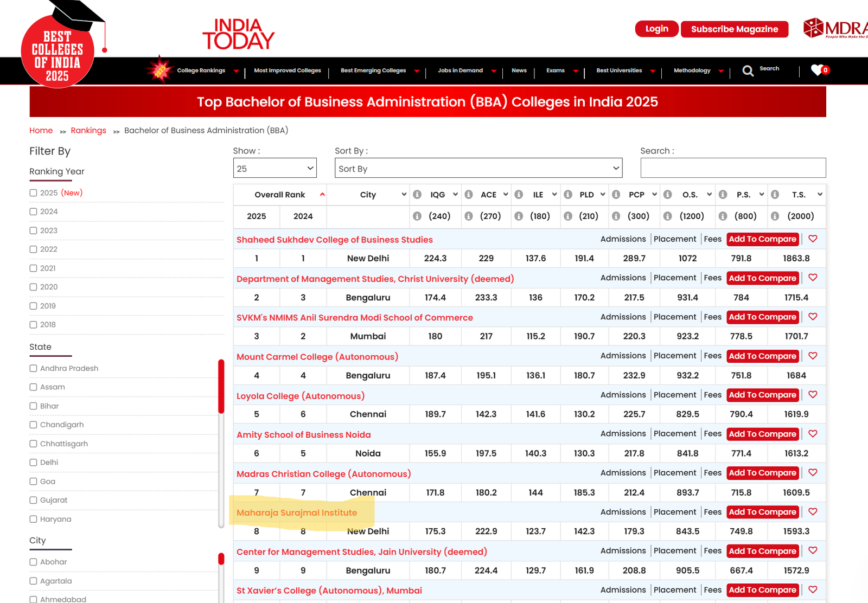
Task: Favorite Shaheed Sukhdev College with heart icon
Action: 813,239
